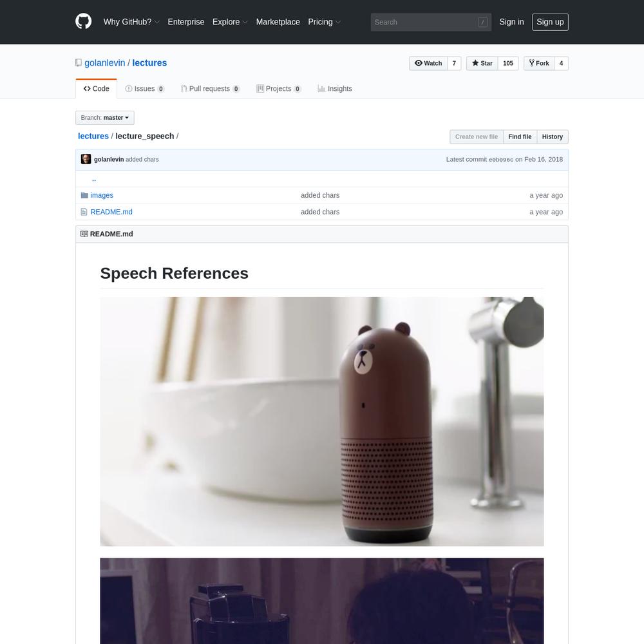Open the forks count 4
644x644 pixels.
click(x=561, y=63)
